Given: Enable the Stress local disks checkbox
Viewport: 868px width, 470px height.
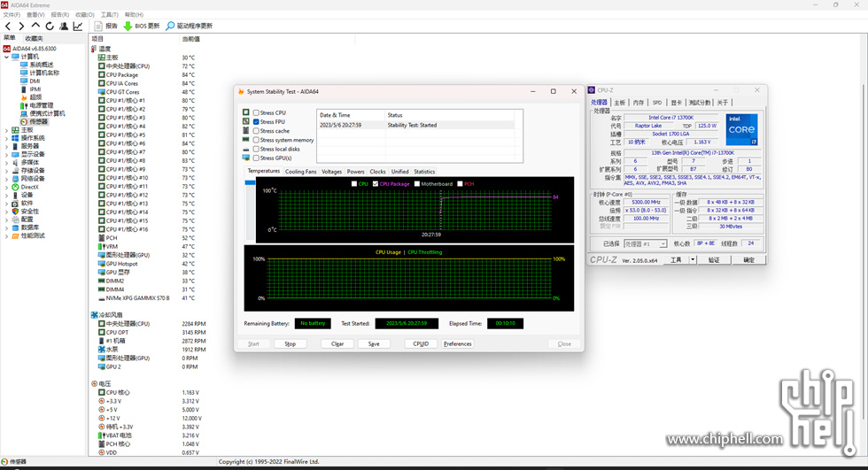Looking at the screenshot, I should pos(256,149).
